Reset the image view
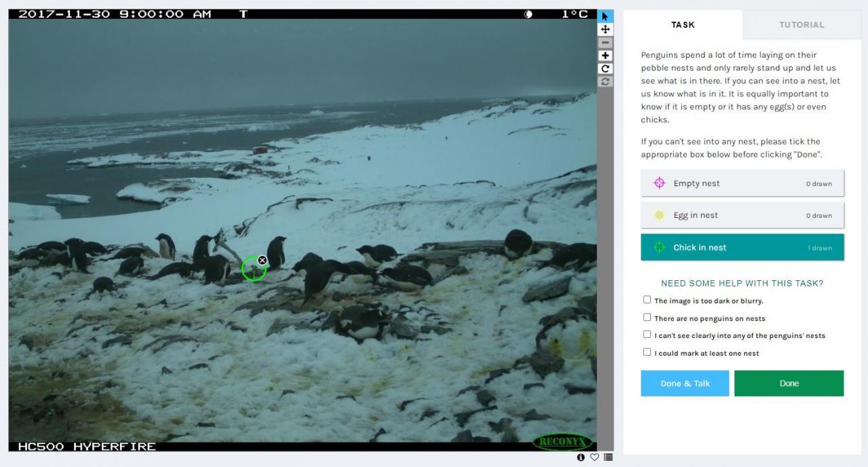The image size is (868, 467). 606,81
